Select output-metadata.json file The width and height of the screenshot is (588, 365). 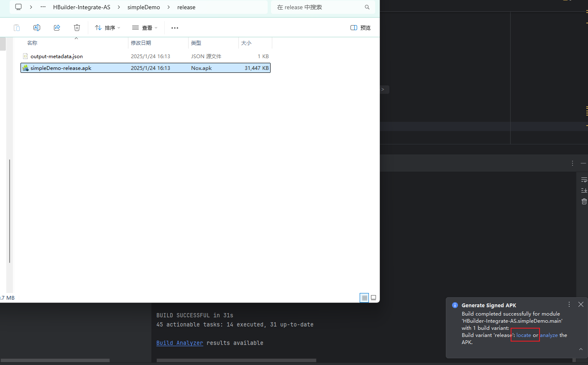tap(146, 56)
